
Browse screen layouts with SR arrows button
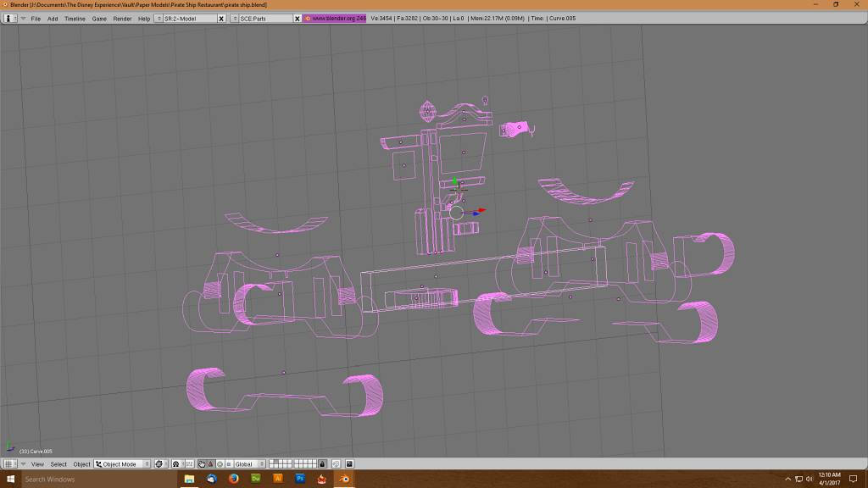coord(159,19)
